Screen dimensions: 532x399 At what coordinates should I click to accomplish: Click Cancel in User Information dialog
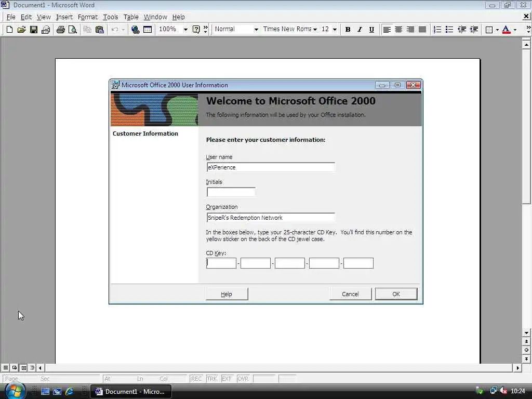351,294
